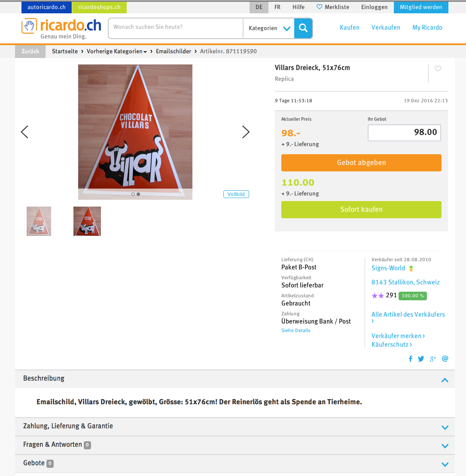Switch language to FR
This screenshot has width=466, height=476.
[277, 7]
